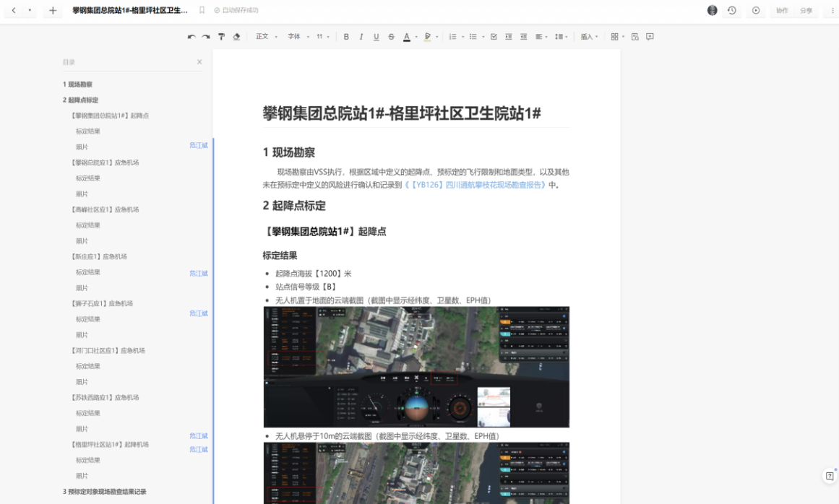Insert a bulleted list

click(473, 37)
